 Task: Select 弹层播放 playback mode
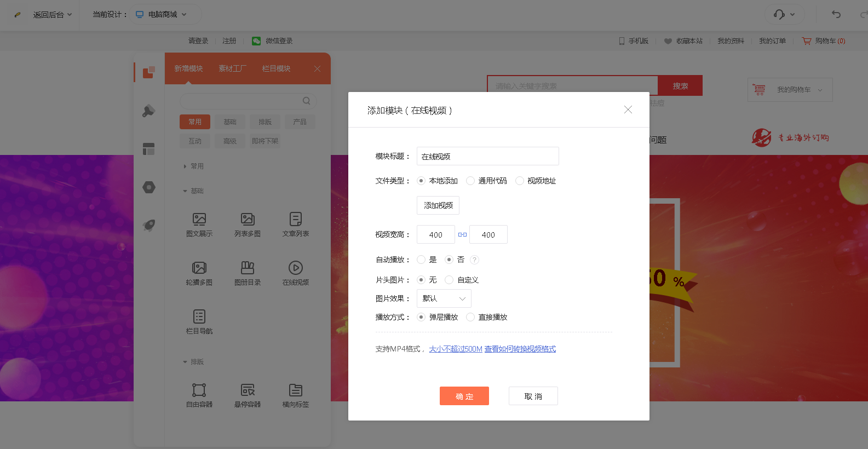tap(421, 317)
